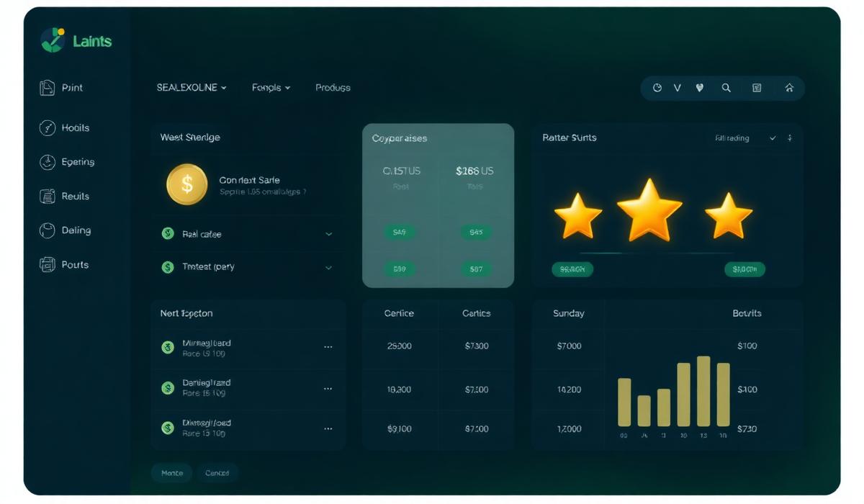Open the Deling sidebar menu label
Screen dimensions: 864x504
click(76, 230)
